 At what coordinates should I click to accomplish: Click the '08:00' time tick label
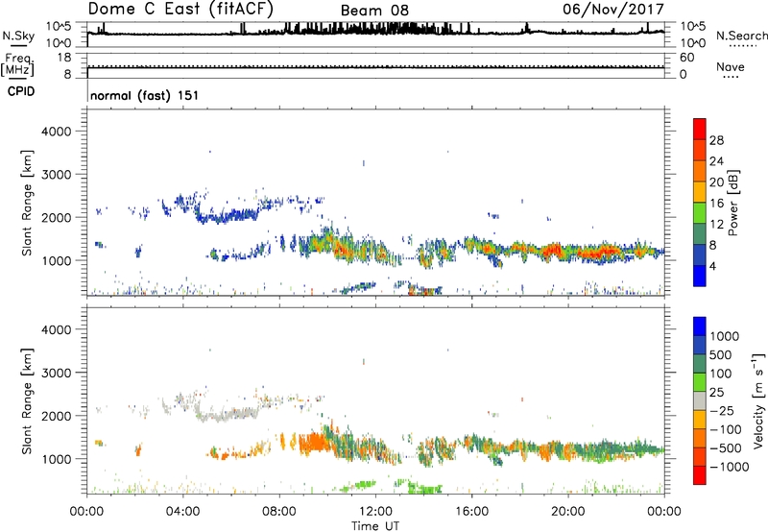pyautogui.click(x=279, y=512)
